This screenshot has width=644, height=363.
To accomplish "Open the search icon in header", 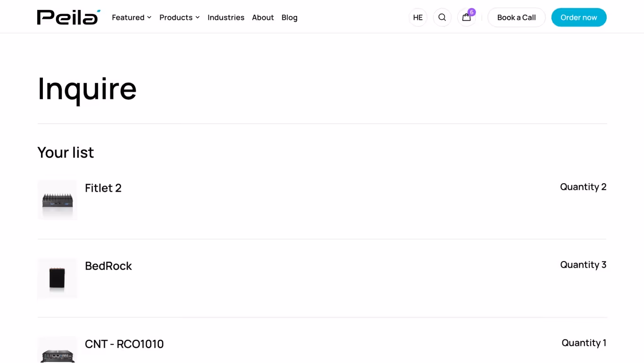I will [442, 17].
